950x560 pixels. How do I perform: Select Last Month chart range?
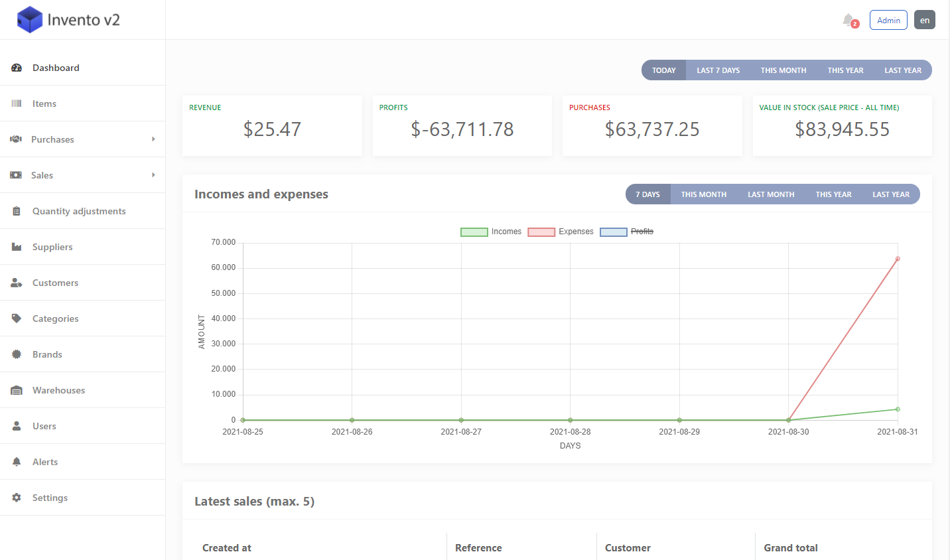click(770, 194)
